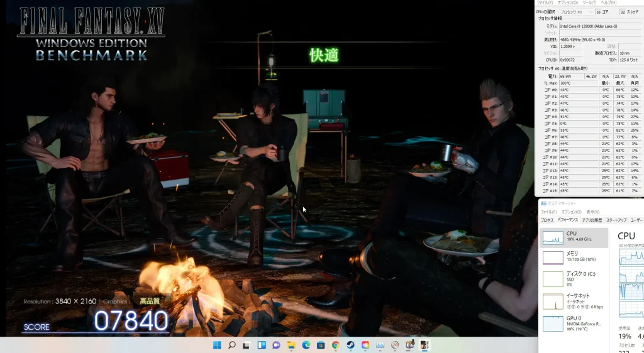Open CPU の選択 processor dropdown
This screenshot has height=353, width=644.
577,12
